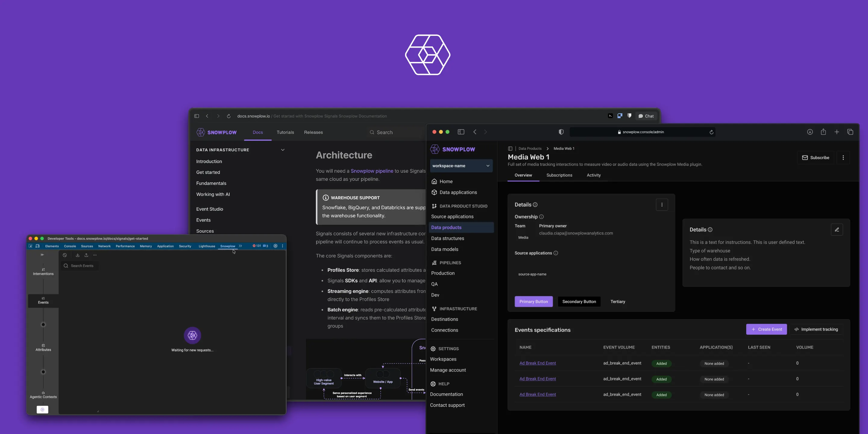Image resolution: width=868 pixels, height=434 pixels.
Task: Click the Secondary Button
Action: [x=579, y=302]
